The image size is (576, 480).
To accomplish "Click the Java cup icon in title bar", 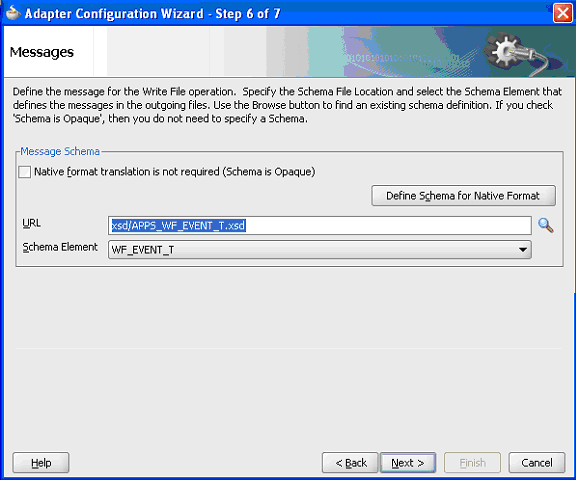I will [x=13, y=14].
